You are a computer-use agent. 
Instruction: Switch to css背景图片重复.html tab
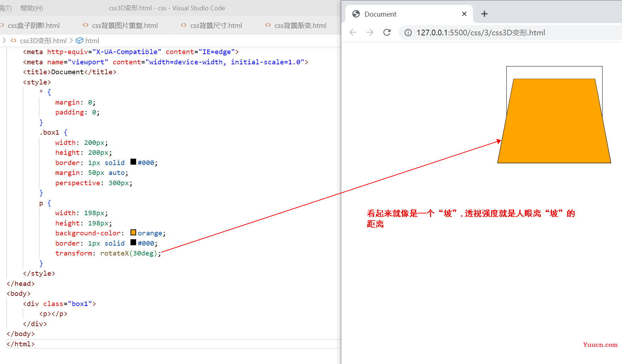click(124, 25)
